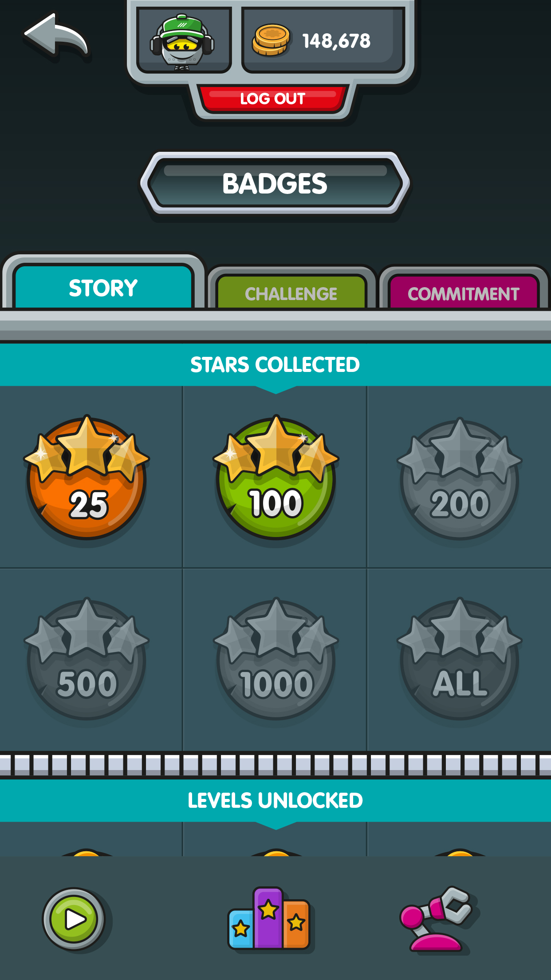The height and width of the screenshot is (980, 551).
Task: Open the leaderboard podium icon
Action: point(268,918)
